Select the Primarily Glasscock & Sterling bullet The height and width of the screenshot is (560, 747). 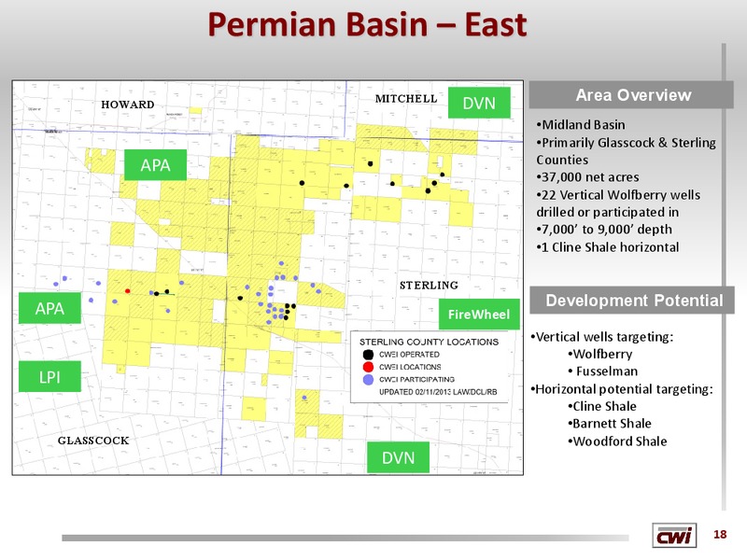(x=626, y=151)
